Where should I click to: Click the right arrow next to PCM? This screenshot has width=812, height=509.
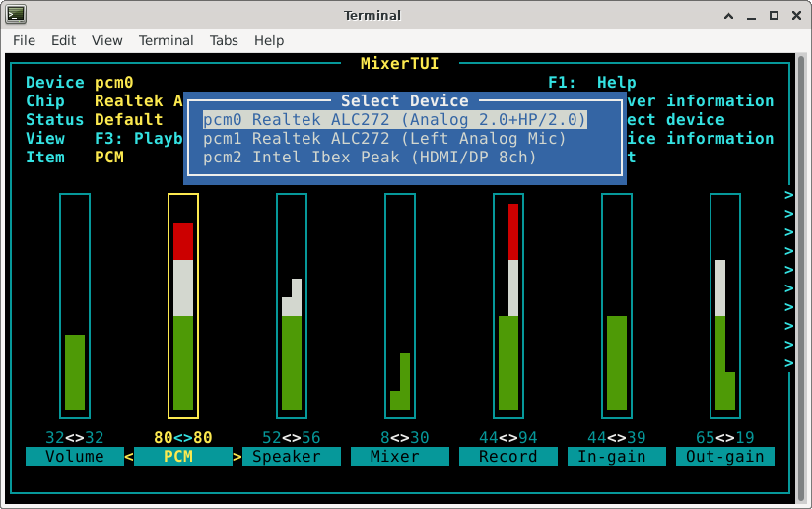pos(237,457)
